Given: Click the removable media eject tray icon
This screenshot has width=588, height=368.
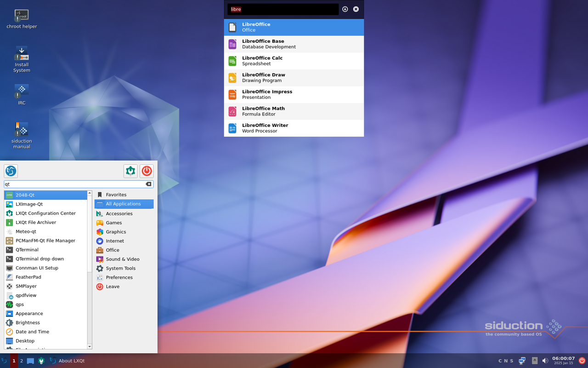Looking at the screenshot, I should tap(535, 361).
